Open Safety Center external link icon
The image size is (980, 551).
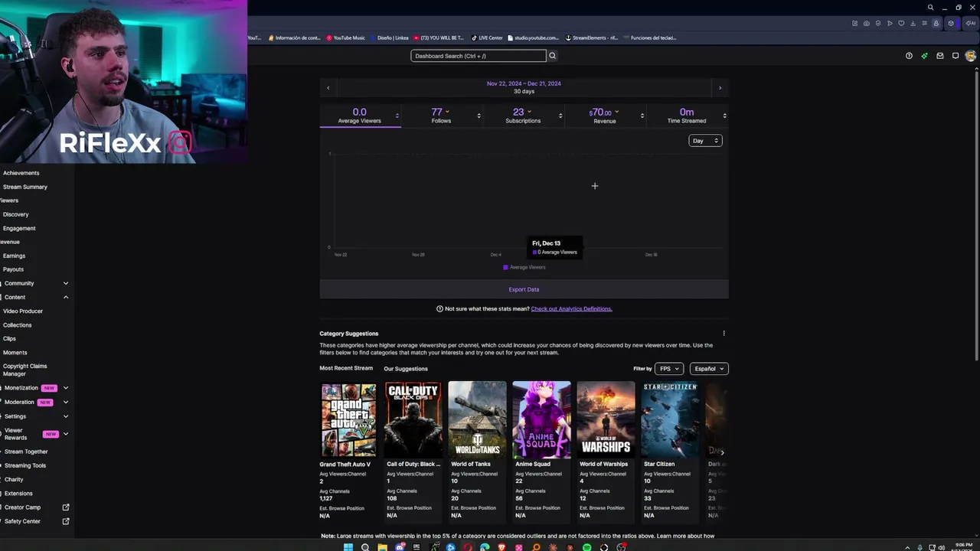(x=66, y=521)
